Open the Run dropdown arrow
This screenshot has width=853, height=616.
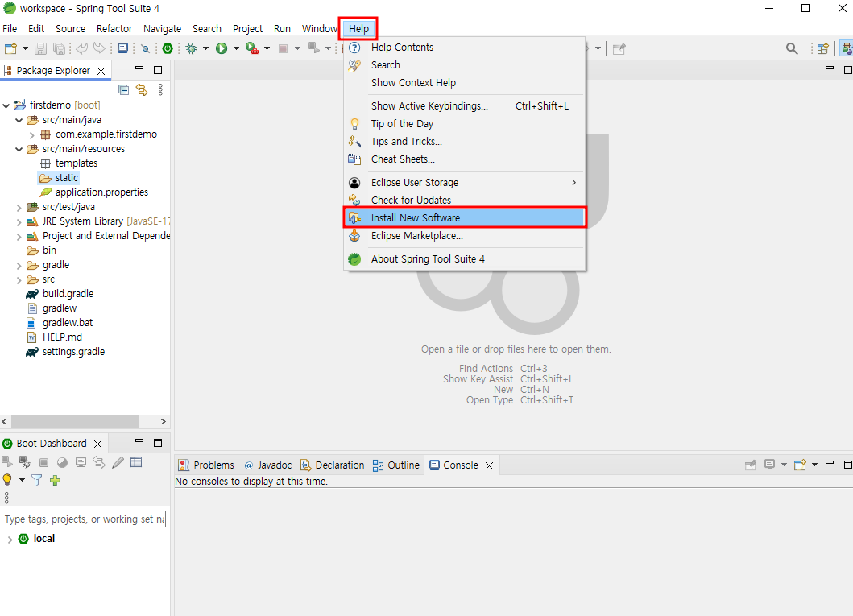pyautogui.click(x=236, y=48)
